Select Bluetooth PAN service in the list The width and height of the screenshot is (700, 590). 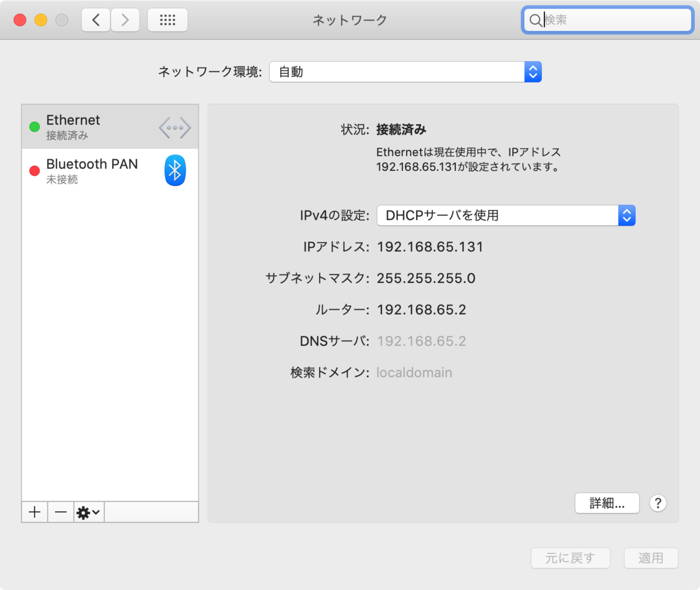click(x=110, y=170)
